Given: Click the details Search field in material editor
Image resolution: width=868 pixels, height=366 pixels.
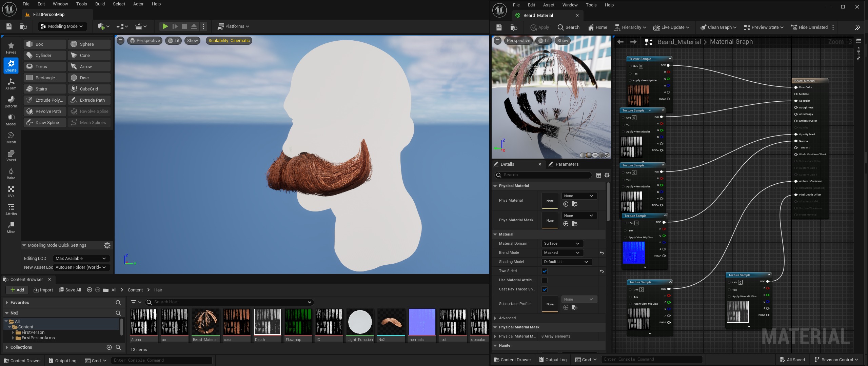Looking at the screenshot, I should pos(543,175).
